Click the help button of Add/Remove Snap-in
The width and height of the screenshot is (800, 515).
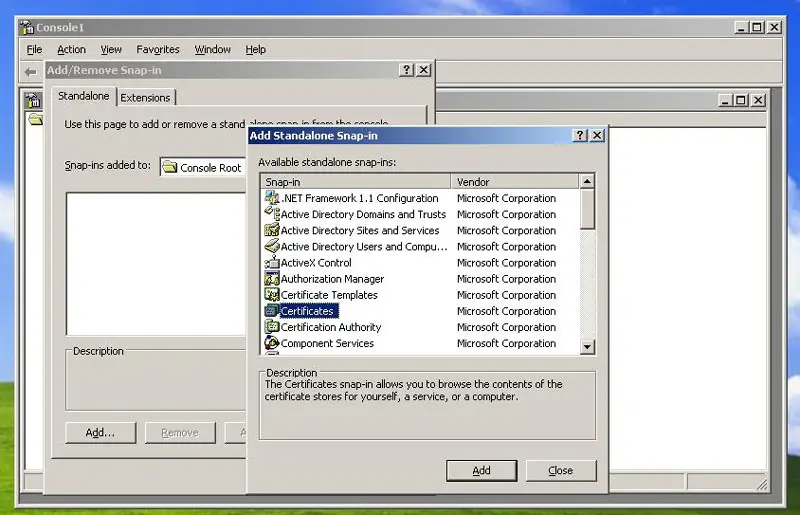click(x=406, y=70)
